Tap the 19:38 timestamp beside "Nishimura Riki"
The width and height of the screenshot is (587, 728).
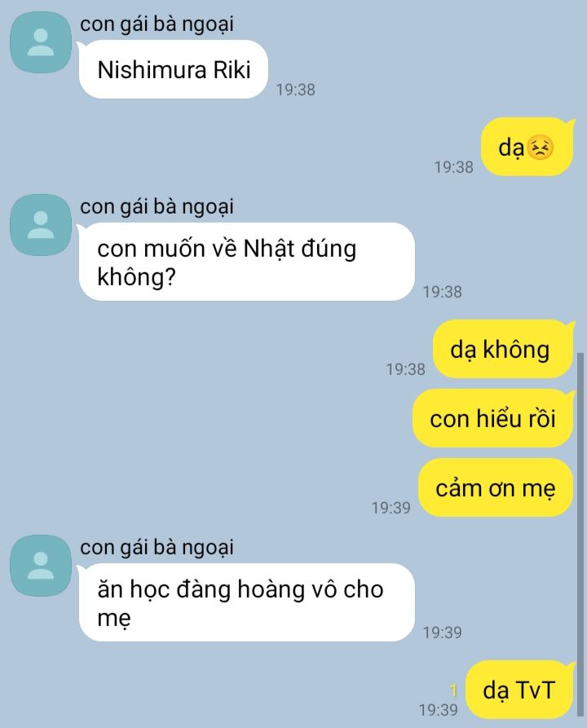click(x=296, y=90)
